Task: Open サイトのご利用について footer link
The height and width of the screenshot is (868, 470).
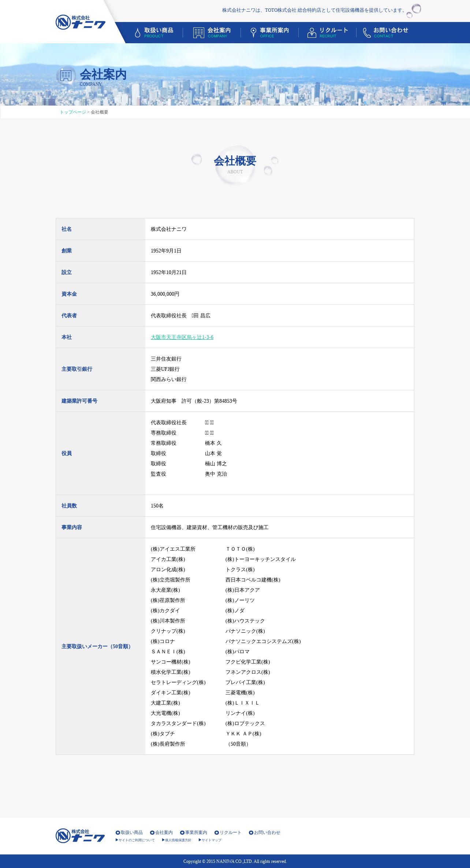Action: tap(135, 840)
